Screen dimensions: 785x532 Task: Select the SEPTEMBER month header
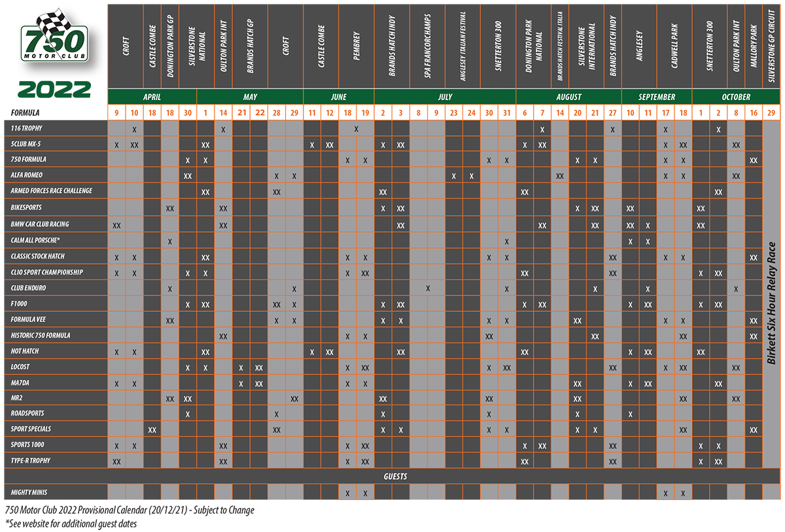point(657,97)
